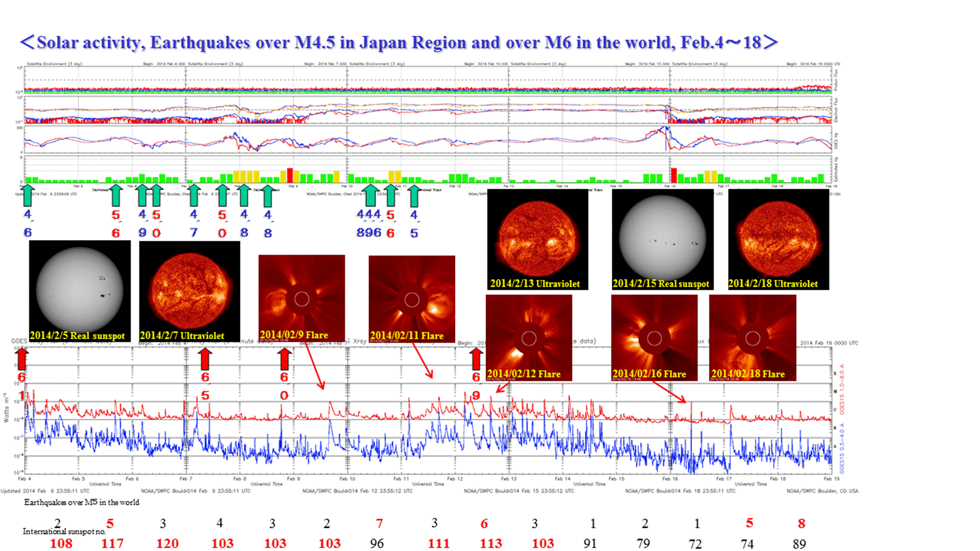
Task: Select sunspot number 108
Action: point(61,543)
